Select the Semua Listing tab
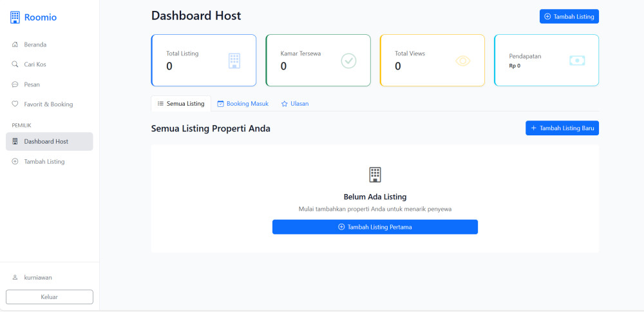Screen dimensions: 644x312 point(181,104)
